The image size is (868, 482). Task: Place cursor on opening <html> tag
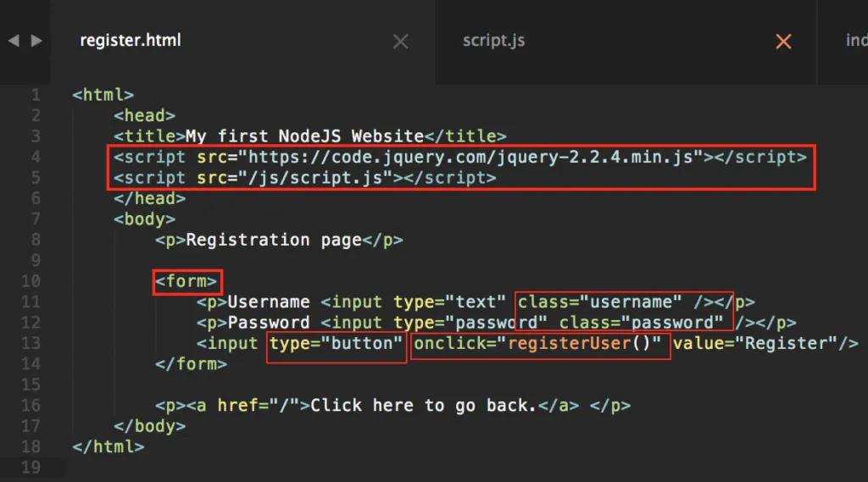click(103, 95)
